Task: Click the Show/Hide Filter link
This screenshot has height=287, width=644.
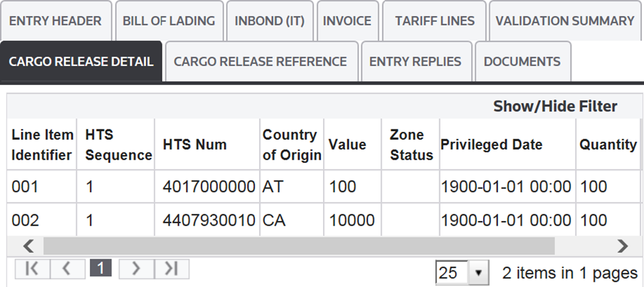Action: pos(555,106)
